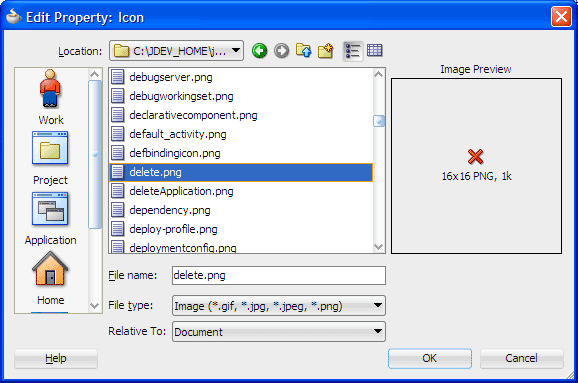Image resolution: width=578 pixels, height=383 pixels.
Task: Click the shortcuts panel scrollbar thumb
Action: click(x=95, y=154)
